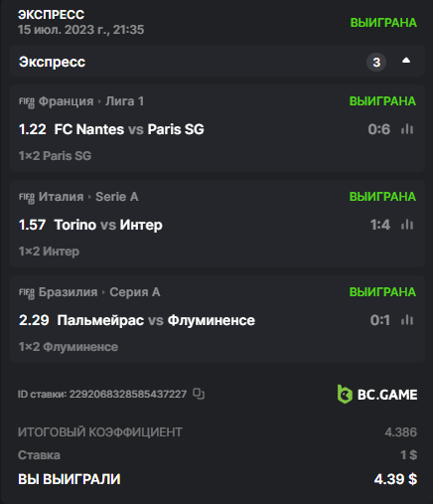Screen dimensions: 433x504
Task: Select the FC Nantes vs Paris SG match
Action: 129,129
